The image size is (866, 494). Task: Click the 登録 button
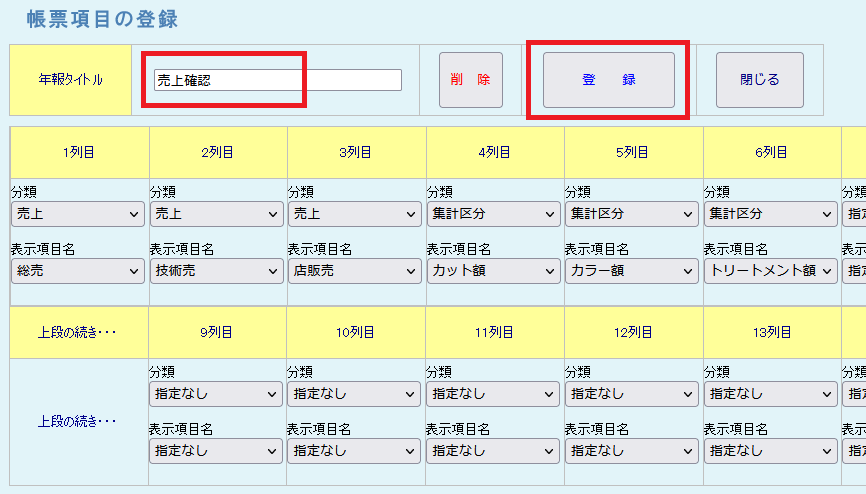(x=608, y=80)
